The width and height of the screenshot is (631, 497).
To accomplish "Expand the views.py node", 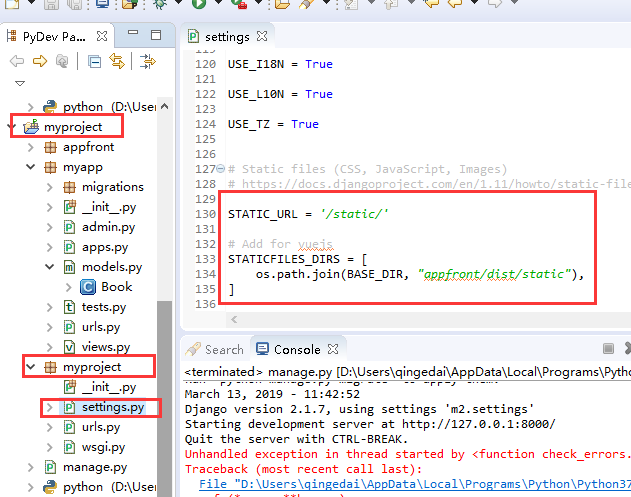I will pyautogui.click(x=49, y=347).
